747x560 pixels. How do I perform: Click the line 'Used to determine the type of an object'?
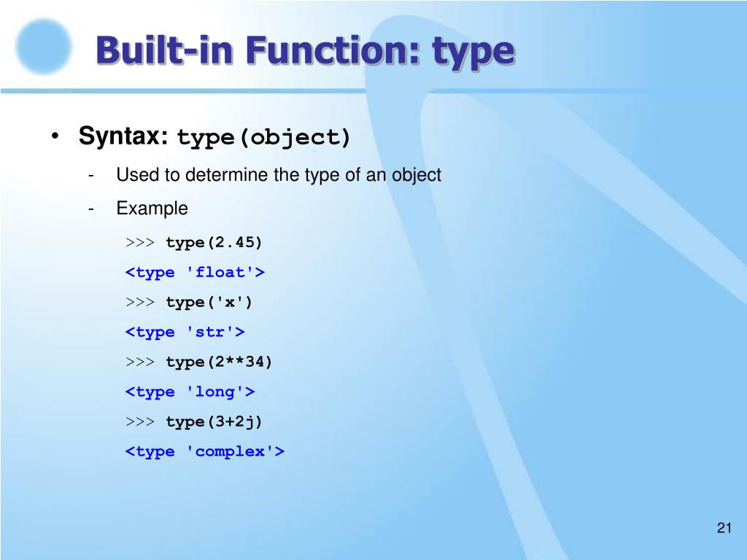(x=279, y=175)
